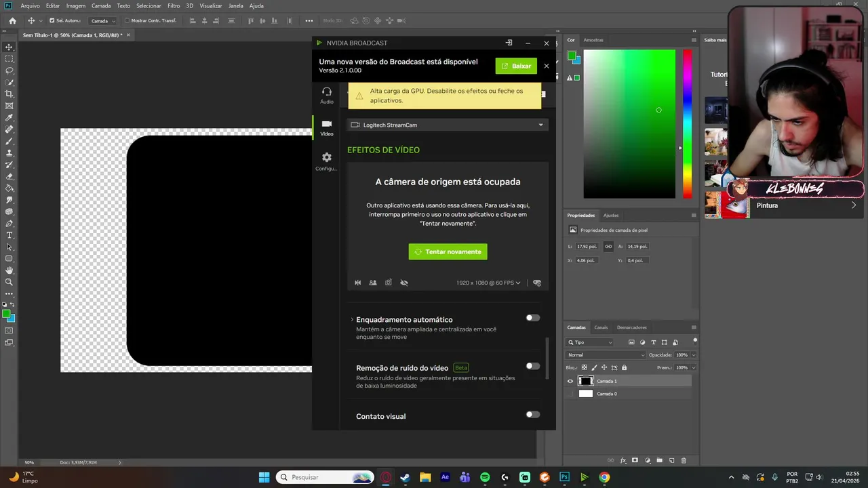Show Camada 0 visibility box
This screenshot has width=868, height=488.
point(570,394)
